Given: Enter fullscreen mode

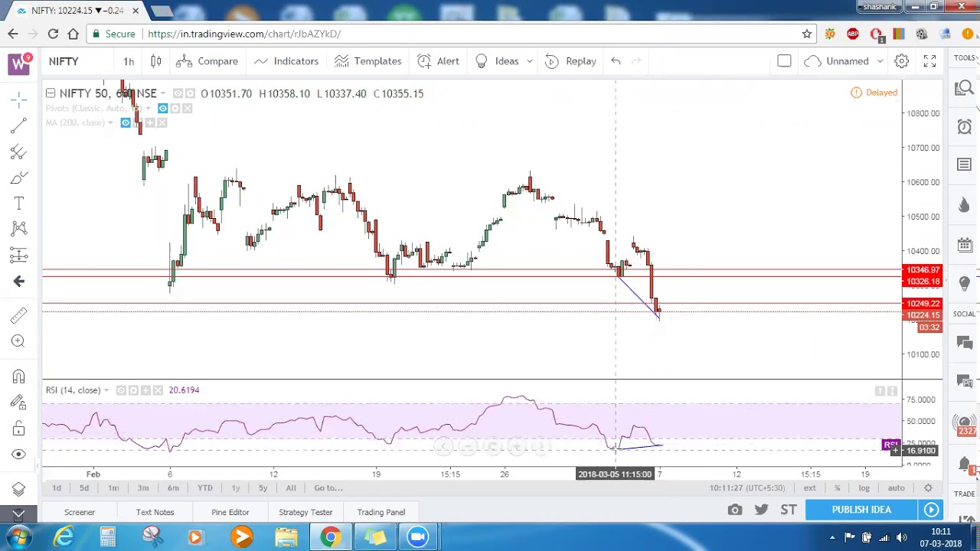Looking at the screenshot, I should coord(929,61).
